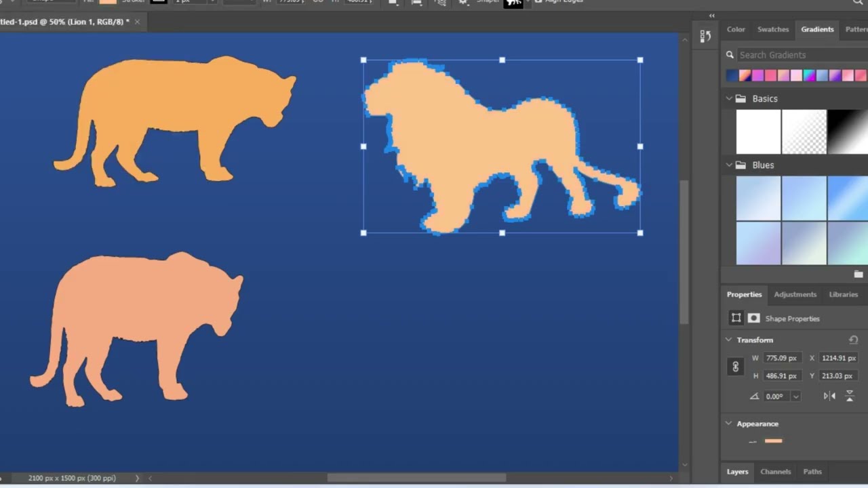
Task: Select the first gradient in Blues group
Action: [x=758, y=198]
